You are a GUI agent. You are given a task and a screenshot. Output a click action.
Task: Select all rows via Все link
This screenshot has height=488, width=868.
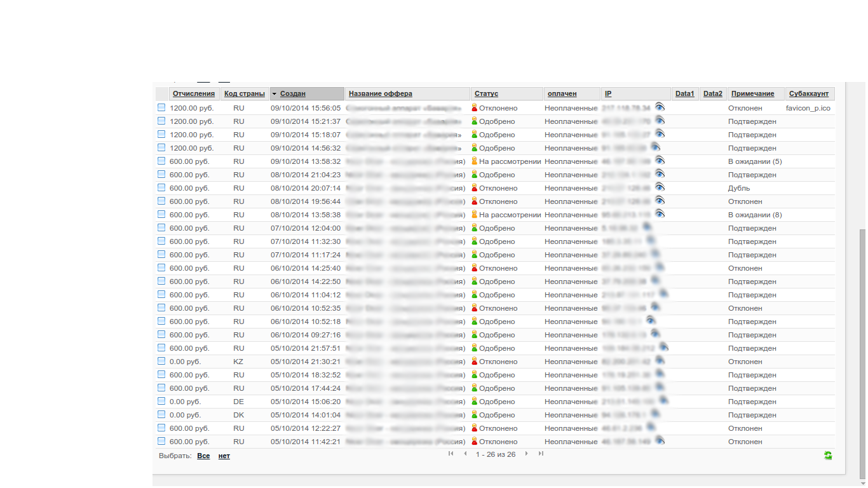pyautogui.click(x=203, y=456)
